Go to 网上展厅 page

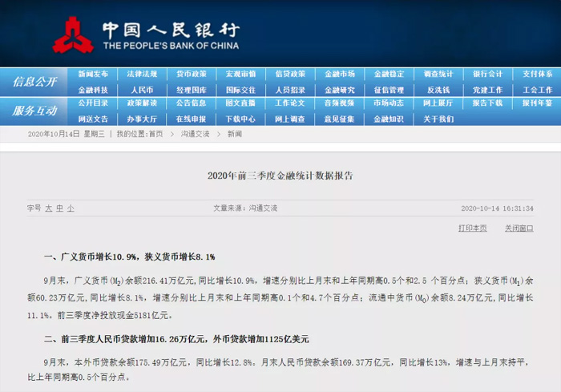click(438, 103)
